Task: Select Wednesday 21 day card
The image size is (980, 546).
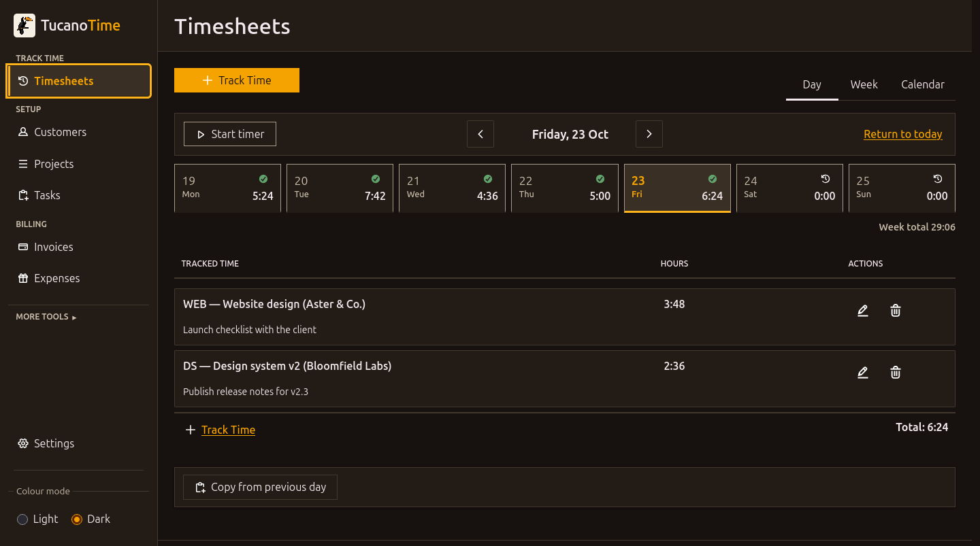Action: click(x=452, y=188)
